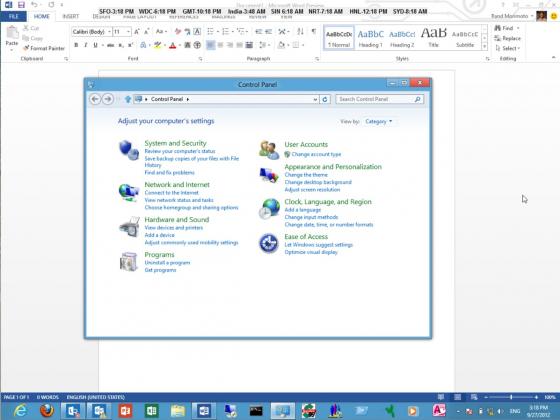Click the Paste clipboard icon
560x420 pixels.
point(12,33)
